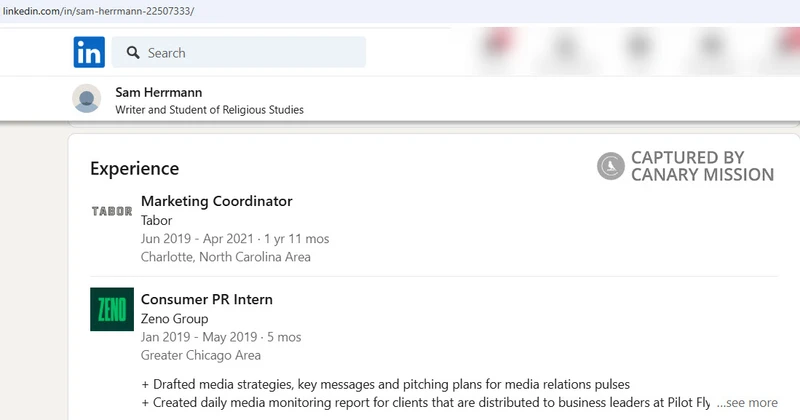Viewport: 800px width, 420px height.
Task: Select 'Jun 2019 - Apr 2021' date text
Action: tap(197, 239)
